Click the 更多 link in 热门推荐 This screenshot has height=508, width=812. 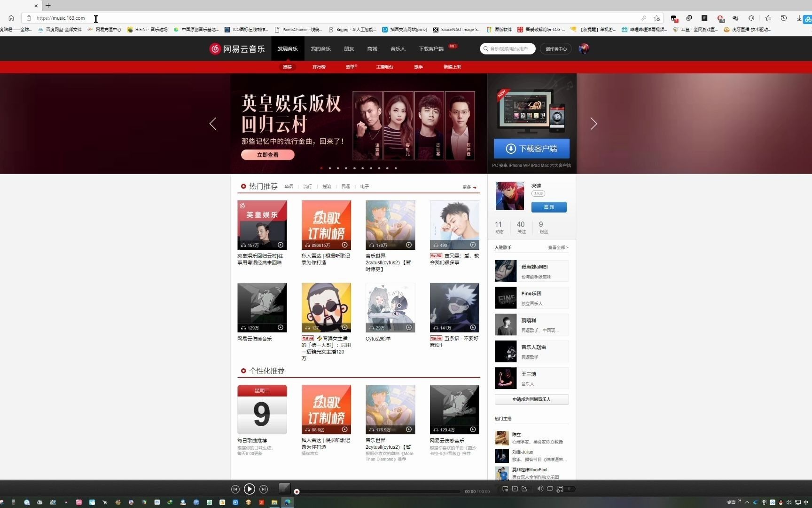click(469, 187)
